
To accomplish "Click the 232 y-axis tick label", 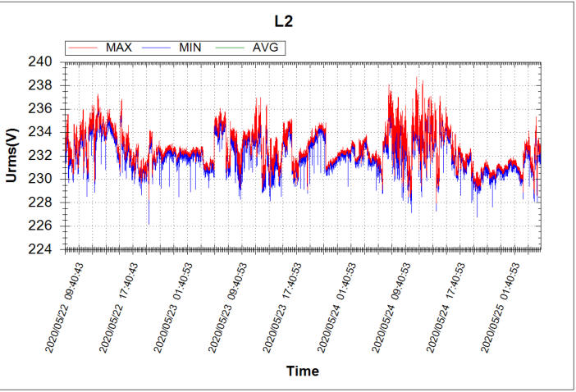I will (x=42, y=155).
